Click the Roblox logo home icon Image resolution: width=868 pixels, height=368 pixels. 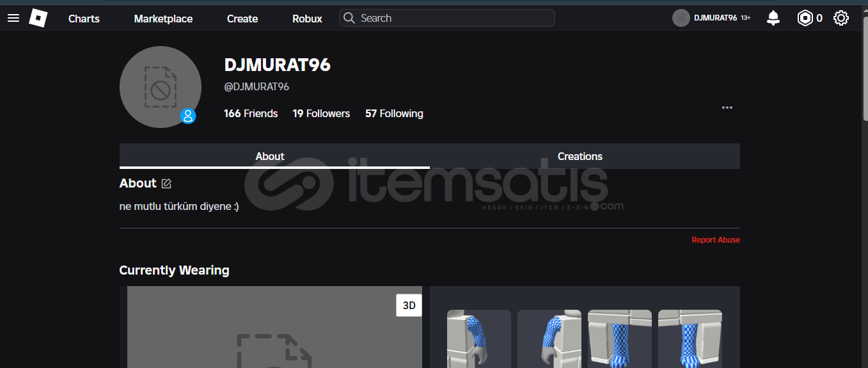pos(38,19)
